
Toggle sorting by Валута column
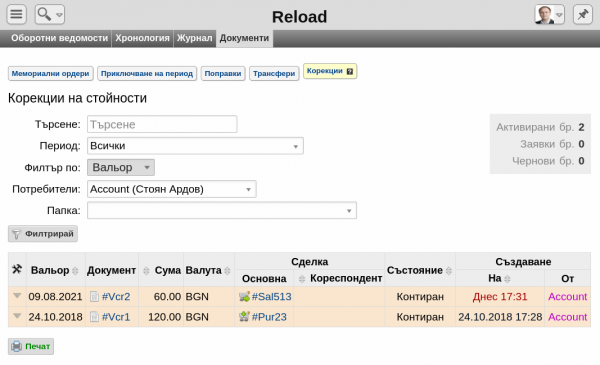point(227,270)
